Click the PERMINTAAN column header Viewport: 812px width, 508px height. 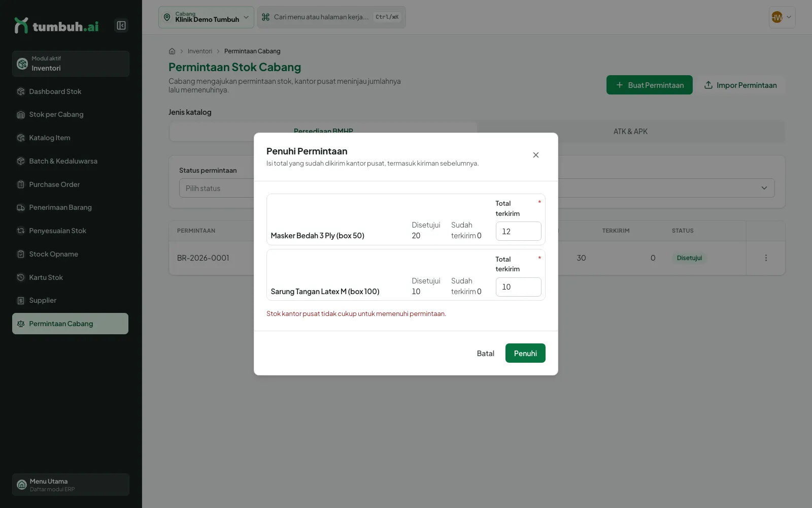coord(196,231)
